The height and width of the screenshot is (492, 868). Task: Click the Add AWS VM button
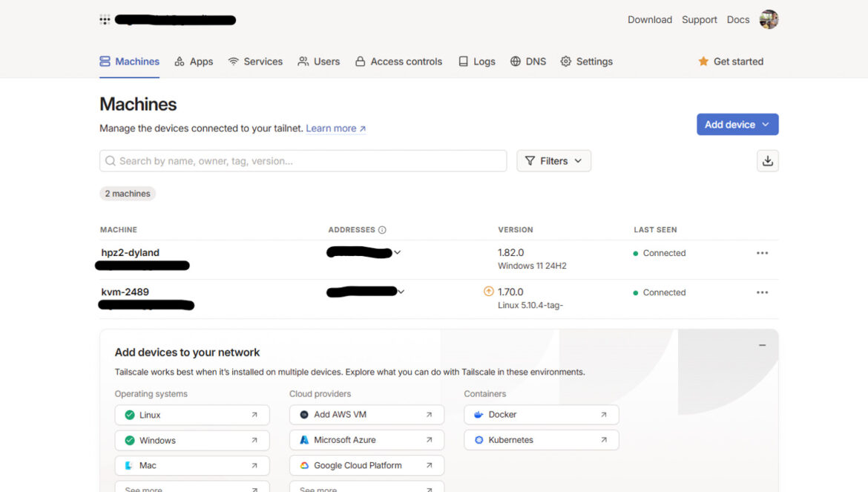366,415
